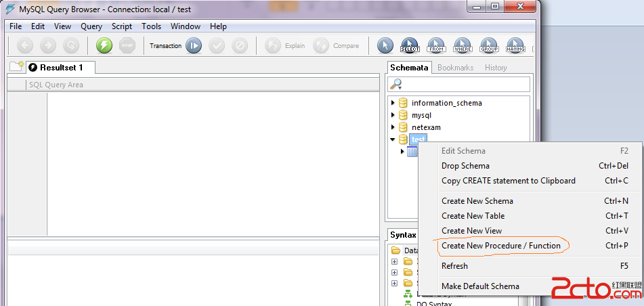Select the Resultset 1 tab
Screen dimensions: 644x306
(x=61, y=68)
